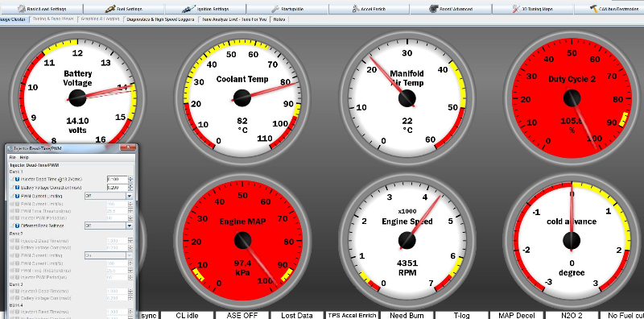Click the Engine MAP gauge
This screenshot has width=644, height=319.
tap(242, 240)
